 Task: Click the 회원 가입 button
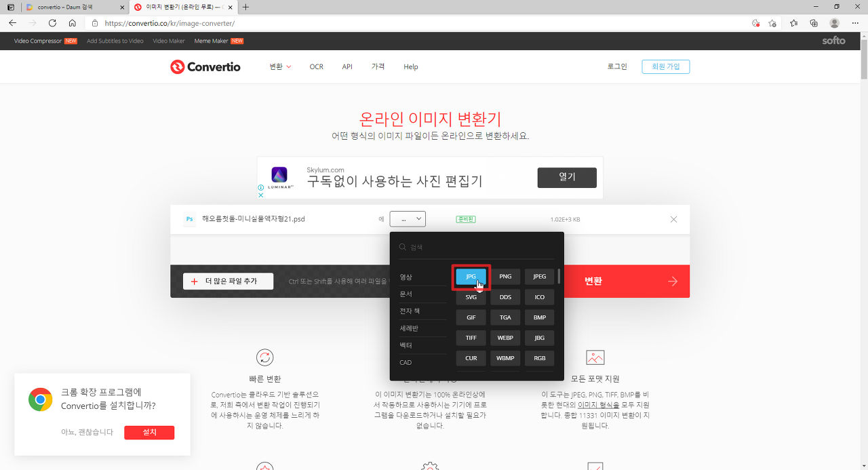[665, 66]
